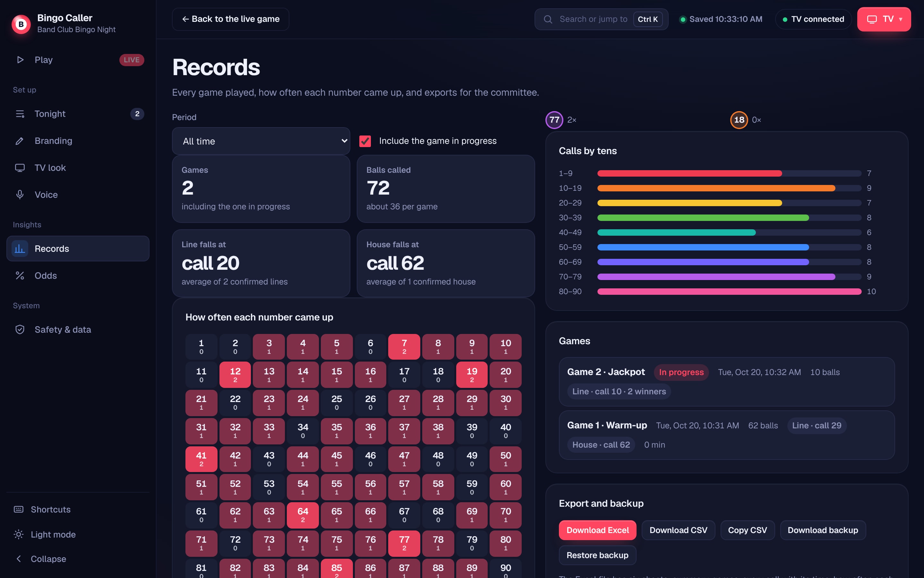Click the Line · call 10 · 2 winners tag
Viewport: 924px width, 578px height.
pyautogui.click(x=619, y=391)
